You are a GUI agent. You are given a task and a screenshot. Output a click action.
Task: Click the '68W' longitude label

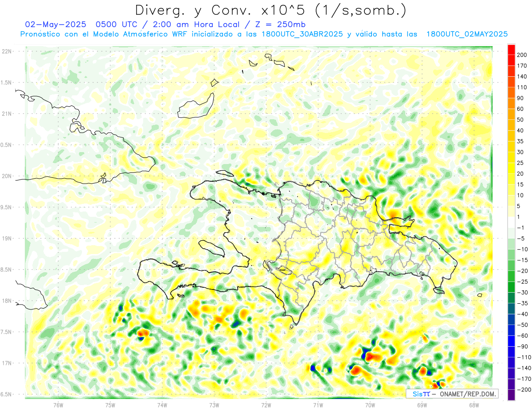pos(474,405)
